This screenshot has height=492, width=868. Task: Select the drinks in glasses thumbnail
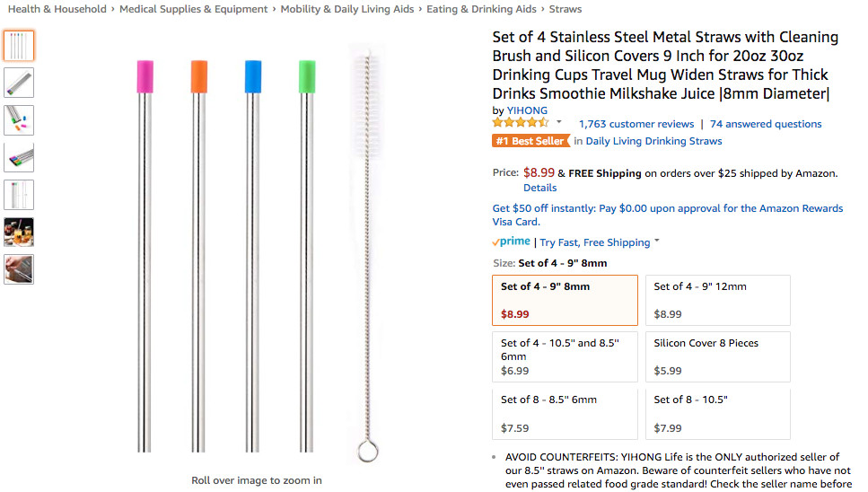click(x=19, y=232)
